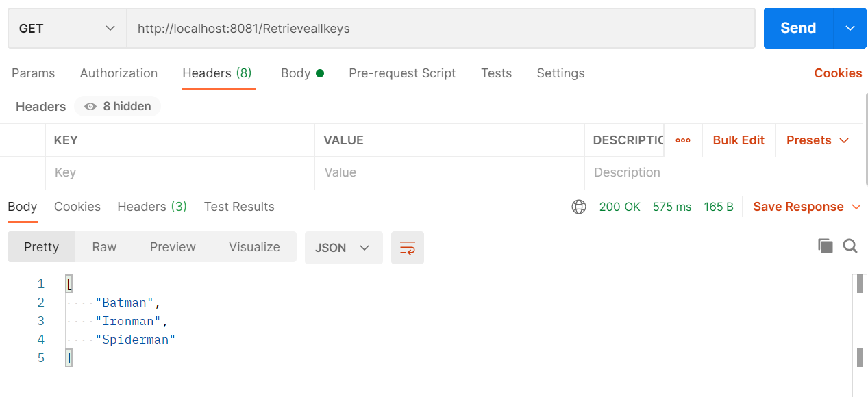The width and height of the screenshot is (868, 397).
Task: Click the header Key input cell
Action: pyautogui.click(x=179, y=172)
